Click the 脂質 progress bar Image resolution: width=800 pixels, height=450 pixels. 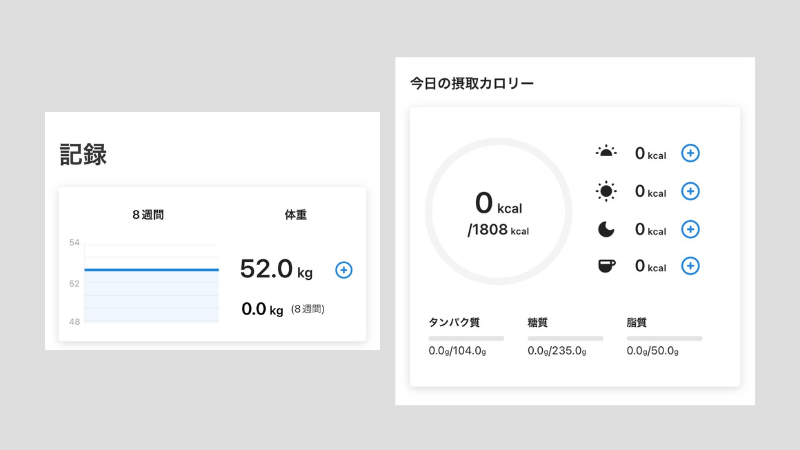click(x=664, y=338)
